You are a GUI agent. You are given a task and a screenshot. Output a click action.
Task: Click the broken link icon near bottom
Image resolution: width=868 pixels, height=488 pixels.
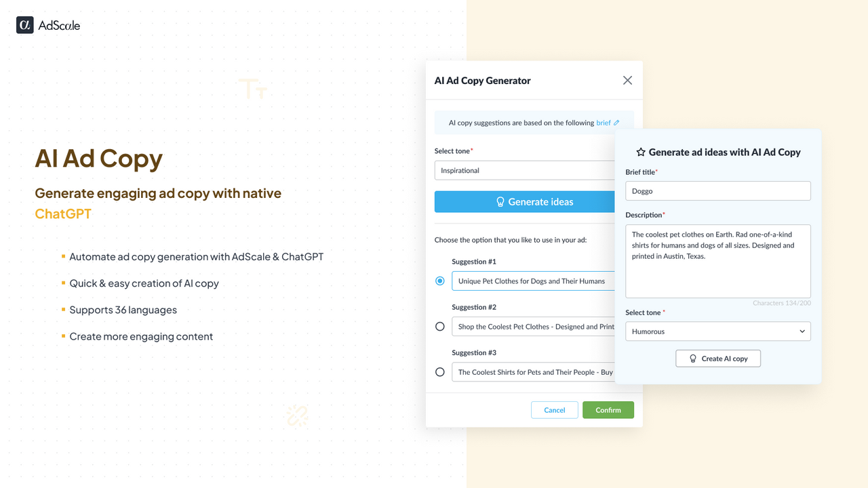pyautogui.click(x=298, y=415)
